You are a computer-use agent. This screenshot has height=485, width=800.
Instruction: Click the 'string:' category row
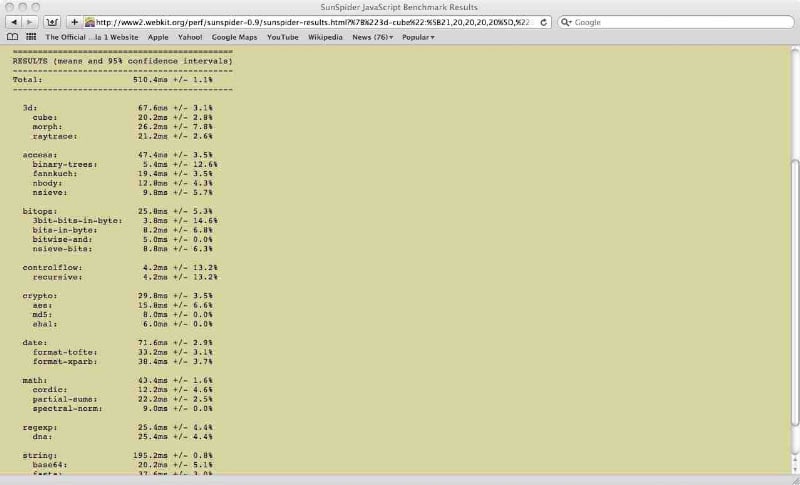pos(118,456)
